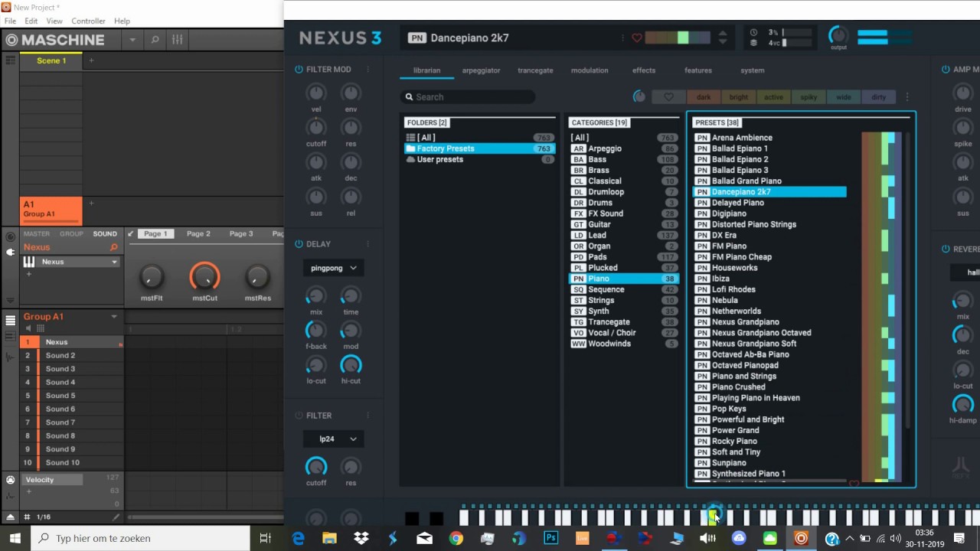Open the Nexus plug-in slot dropdown
This screenshot has width=980, height=551.
pyautogui.click(x=115, y=262)
